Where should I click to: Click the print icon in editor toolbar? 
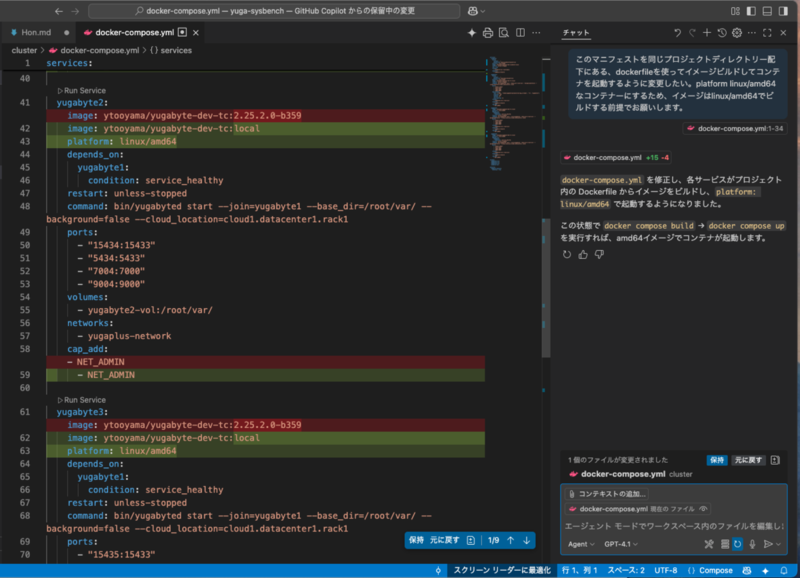click(x=488, y=33)
